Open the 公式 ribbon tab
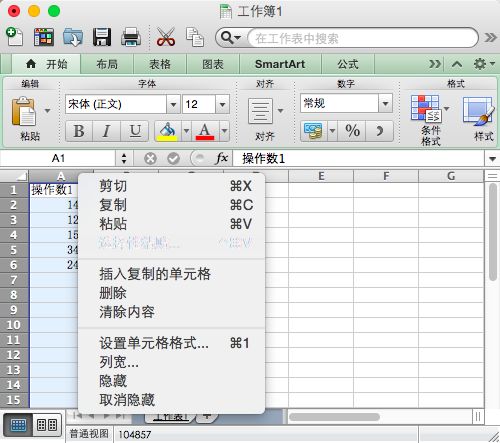 point(348,64)
